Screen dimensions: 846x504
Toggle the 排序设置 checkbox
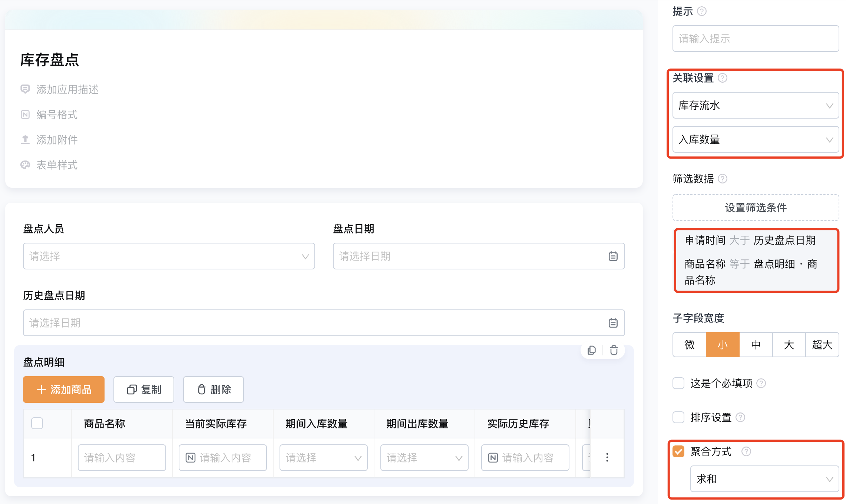678,417
